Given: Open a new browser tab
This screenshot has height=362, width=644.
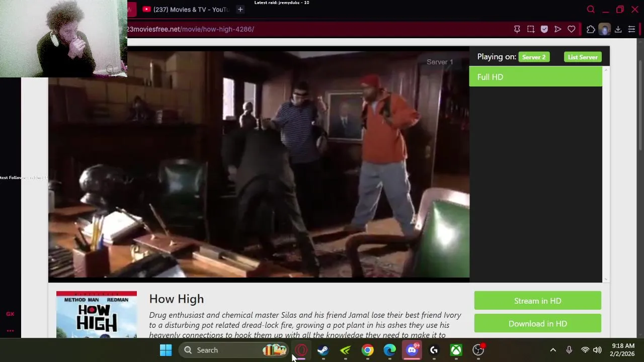Looking at the screenshot, I should pyautogui.click(x=240, y=10).
